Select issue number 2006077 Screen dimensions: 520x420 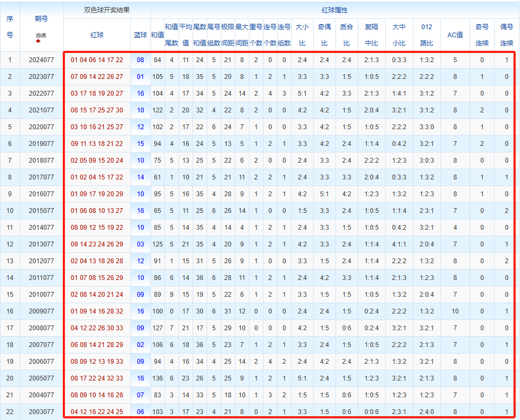(x=42, y=362)
